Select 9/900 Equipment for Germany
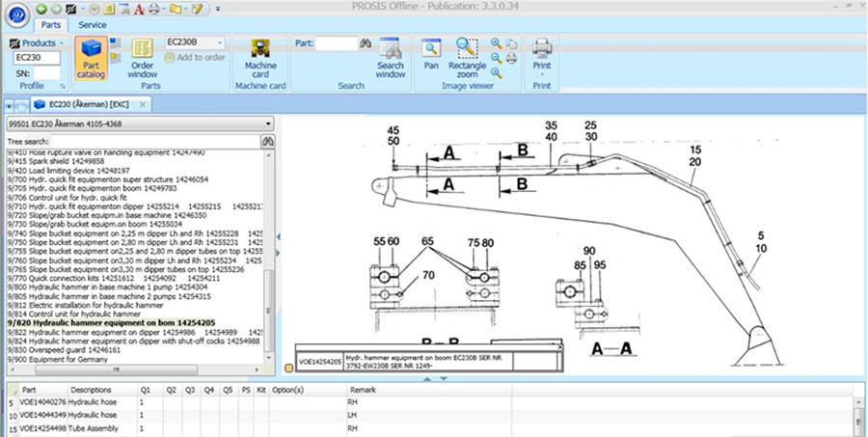This screenshot has height=437, width=868. pyautogui.click(x=58, y=359)
